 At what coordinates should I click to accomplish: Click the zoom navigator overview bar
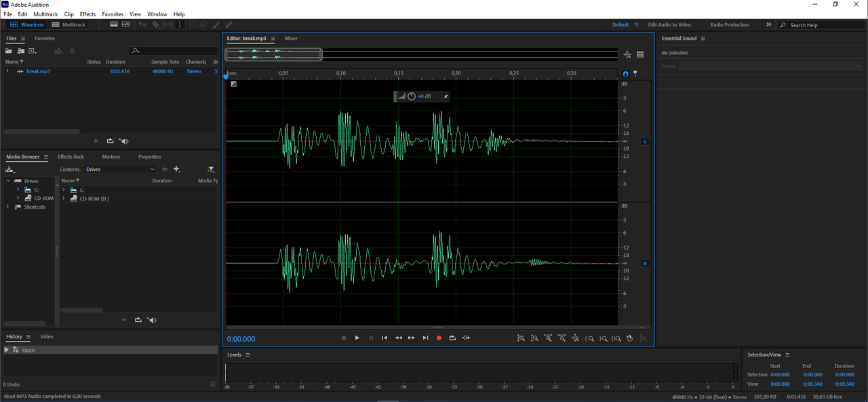(421, 54)
